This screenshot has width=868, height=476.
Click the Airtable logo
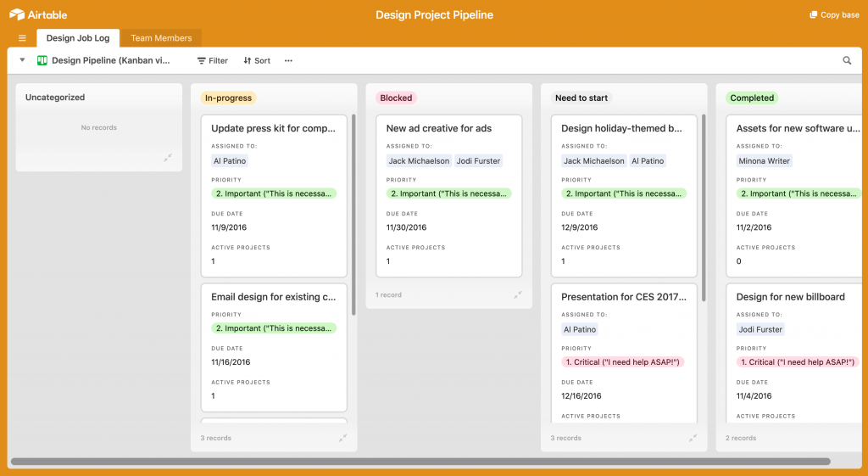38,15
